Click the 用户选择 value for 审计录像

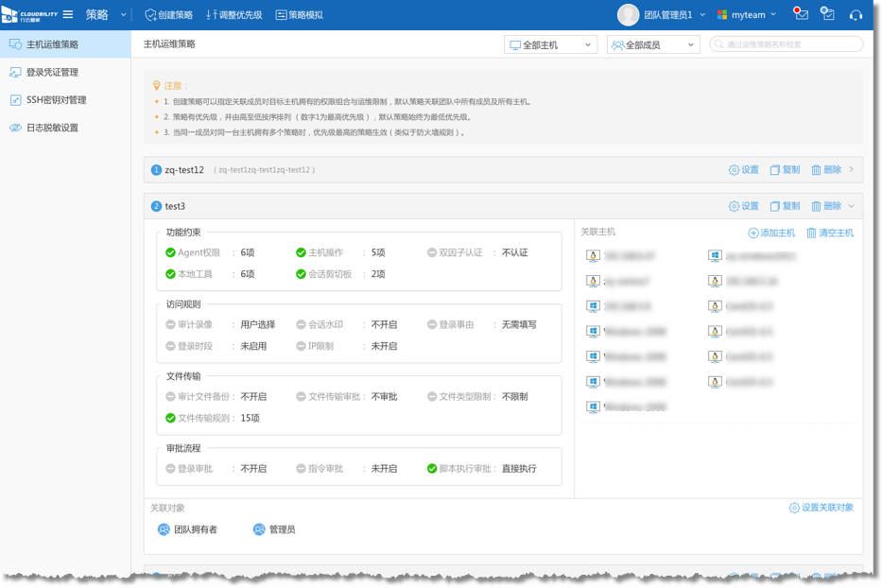pyautogui.click(x=258, y=324)
